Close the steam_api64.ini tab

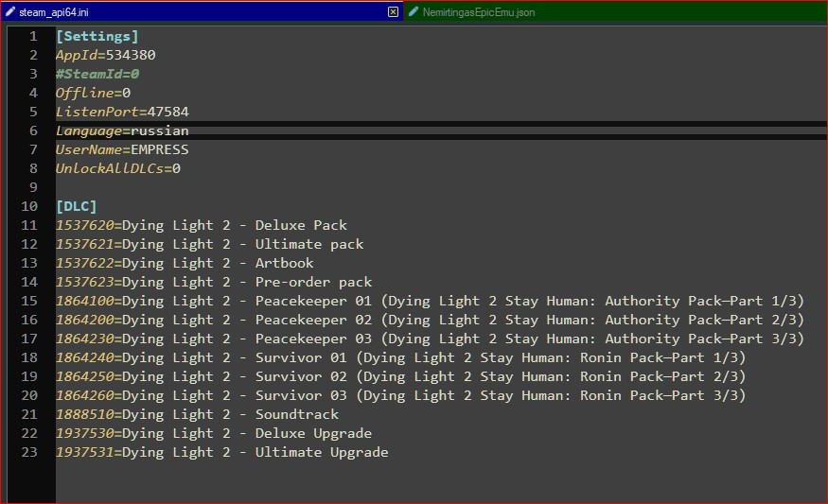tap(393, 12)
